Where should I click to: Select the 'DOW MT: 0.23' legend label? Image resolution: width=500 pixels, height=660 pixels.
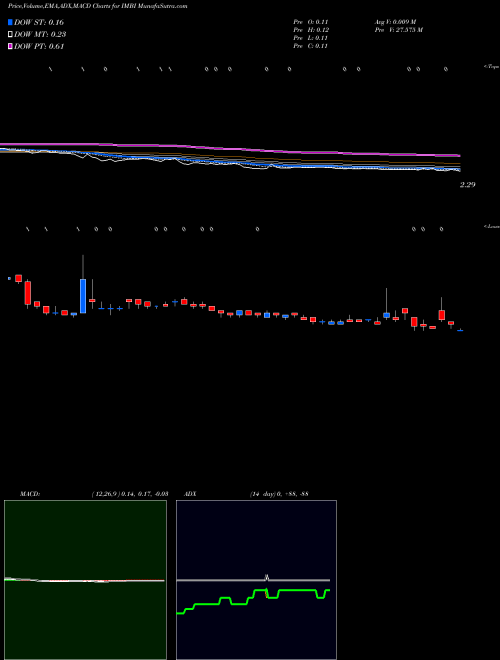[x=40, y=35]
